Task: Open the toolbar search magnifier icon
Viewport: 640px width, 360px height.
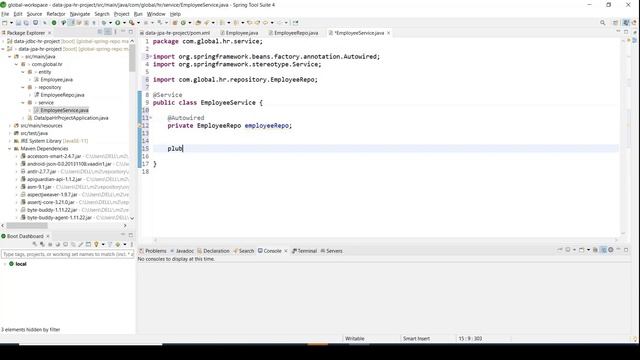Action: point(602,23)
